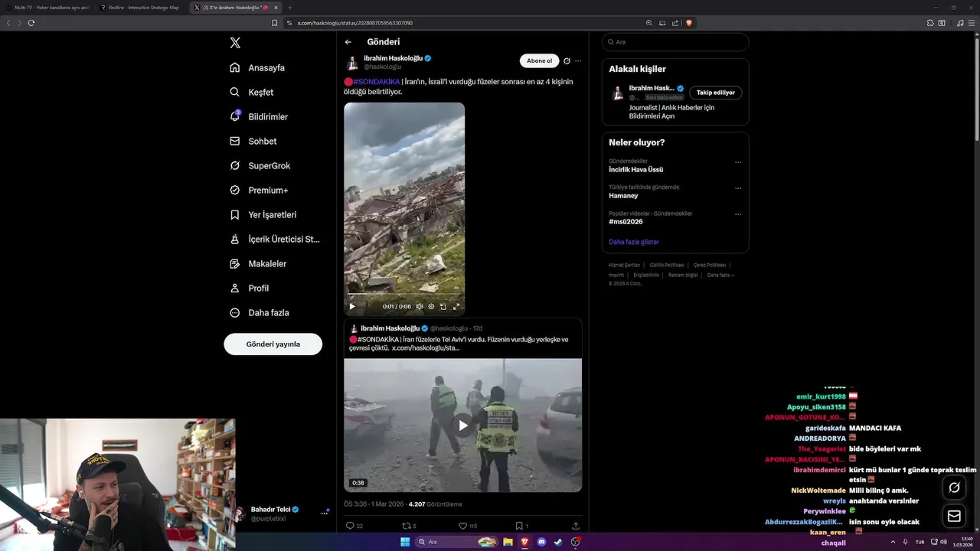Open İncirlik Hava Üssü trend

point(636,169)
